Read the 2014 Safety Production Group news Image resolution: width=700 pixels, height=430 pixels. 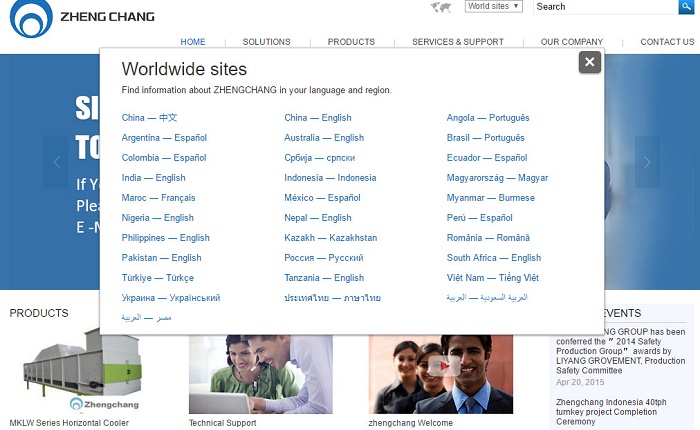[621, 351]
